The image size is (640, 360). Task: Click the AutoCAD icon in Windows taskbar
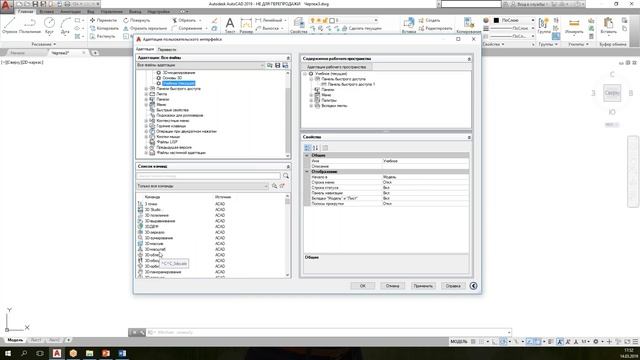coord(57,353)
